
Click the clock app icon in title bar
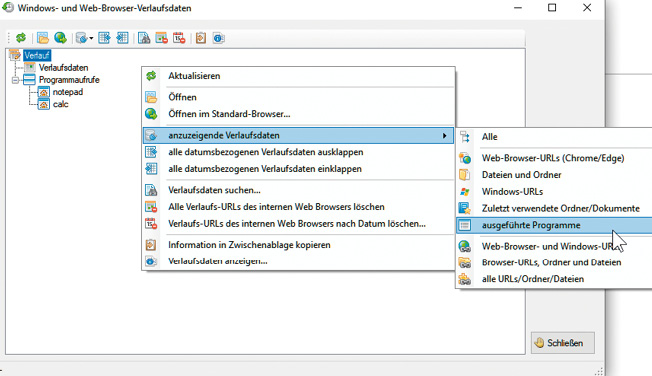coord(8,7)
